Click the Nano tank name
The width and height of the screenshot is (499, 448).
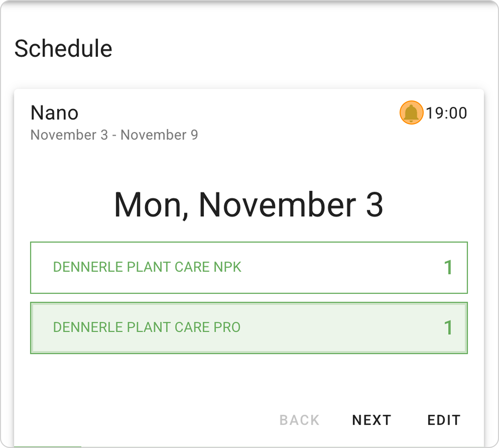(54, 113)
